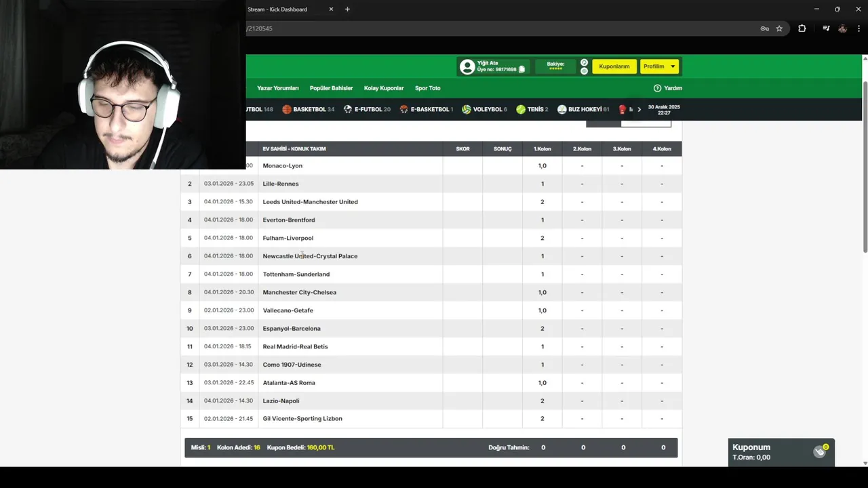Click the Como 1907-Udinese match name
The image size is (868, 488).
pos(292,365)
